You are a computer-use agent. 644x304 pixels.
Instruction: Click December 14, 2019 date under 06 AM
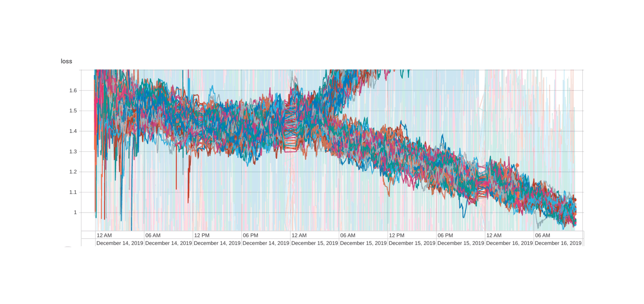tap(169, 243)
